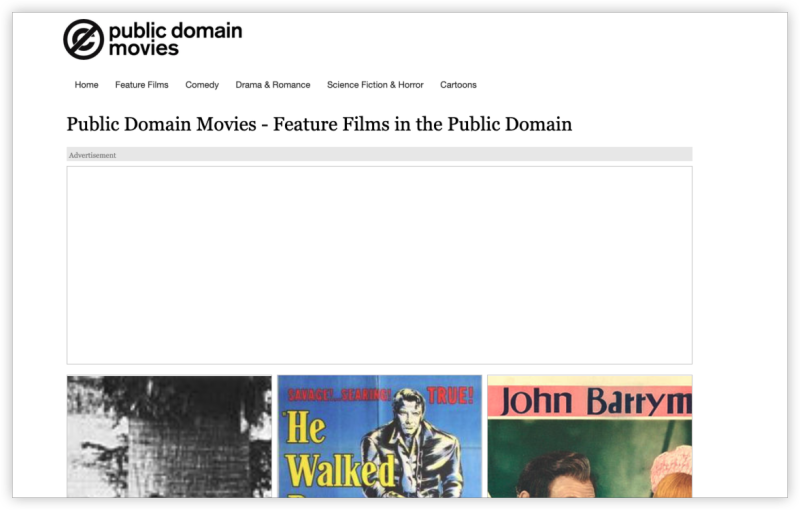Click the Advertisement label bar
Screen dimensions: 800x510
[379, 155]
